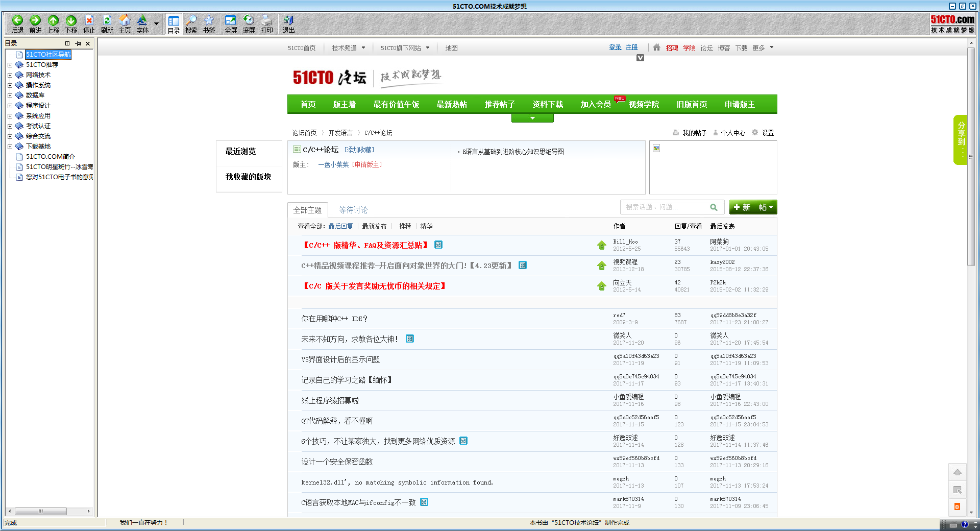This screenshot has width=980, height=531.
Task: Switch to the 等待讨论 tab
Action: point(353,210)
